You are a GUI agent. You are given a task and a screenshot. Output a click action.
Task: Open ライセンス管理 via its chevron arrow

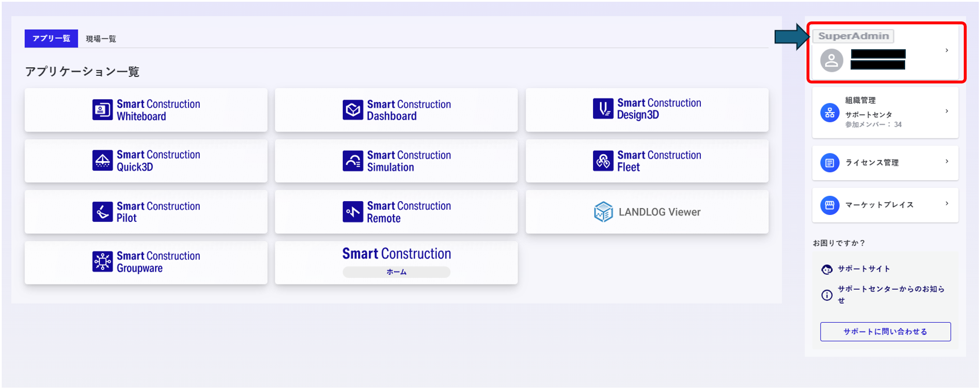click(x=947, y=161)
